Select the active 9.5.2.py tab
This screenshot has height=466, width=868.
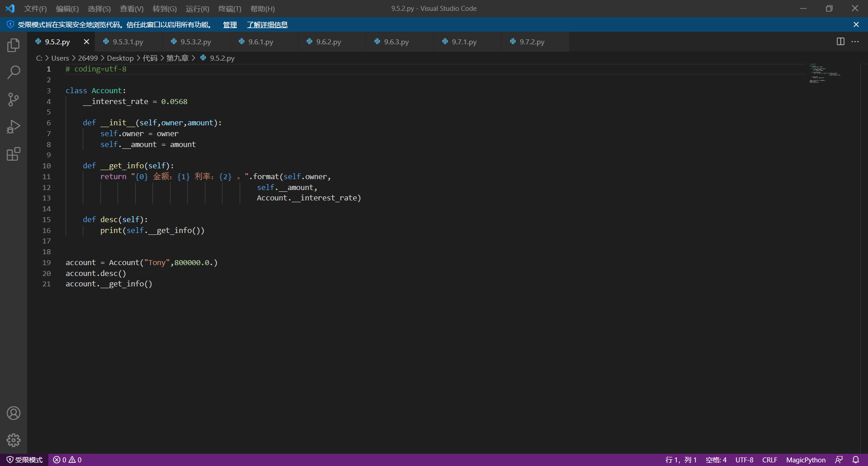point(61,42)
